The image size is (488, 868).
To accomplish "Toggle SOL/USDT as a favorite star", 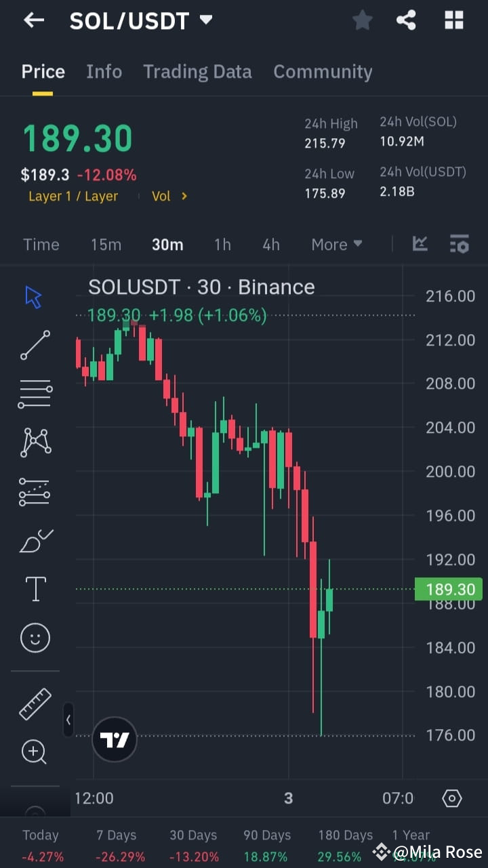I will click(x=362, y=20).
